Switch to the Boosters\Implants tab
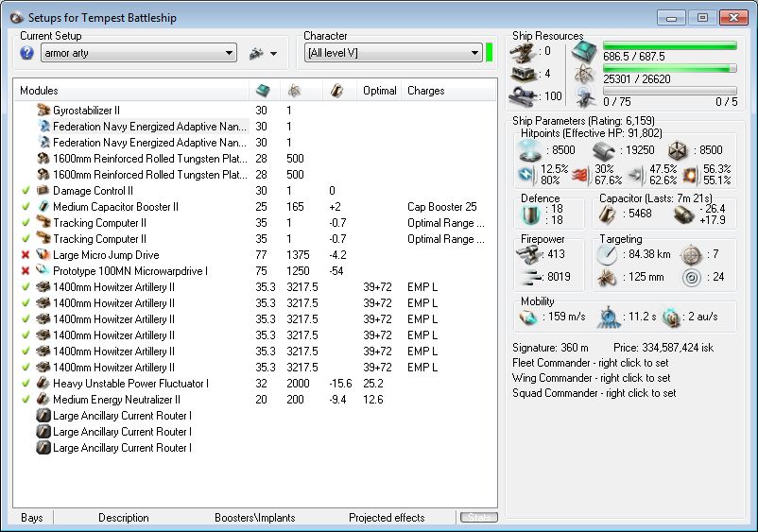Screen dimensions: 758x532 coord(255,518)
